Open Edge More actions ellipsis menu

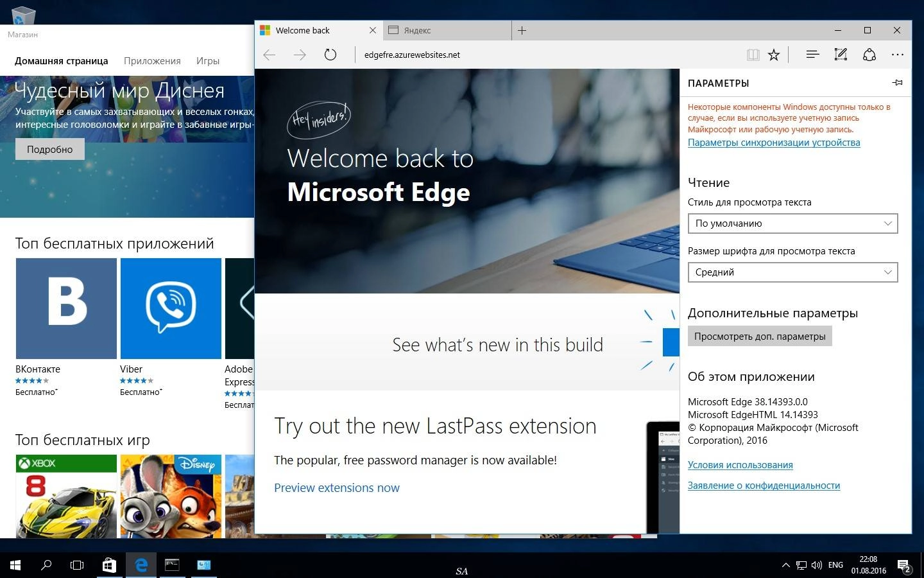[x=898, y=55]
